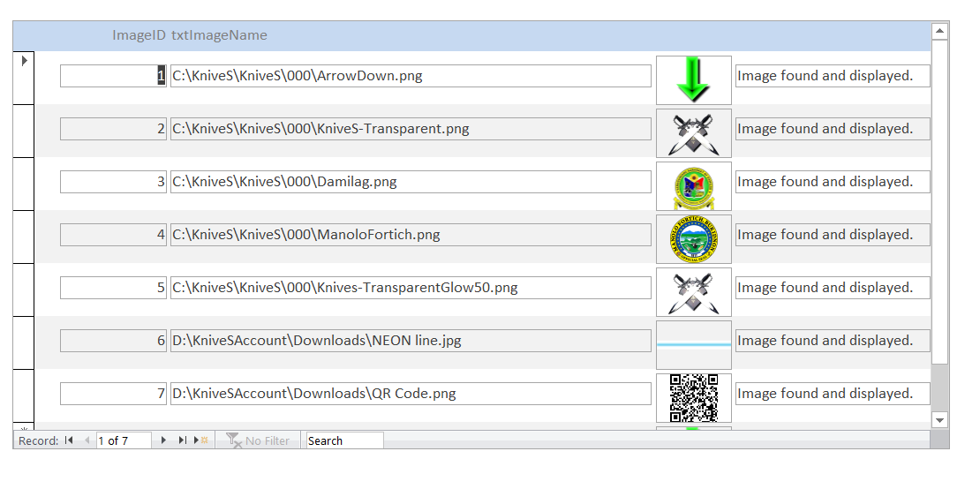Screen dimensions: 980x489
Task: Click the Damilag.png path field
Action: click(411, 183)
